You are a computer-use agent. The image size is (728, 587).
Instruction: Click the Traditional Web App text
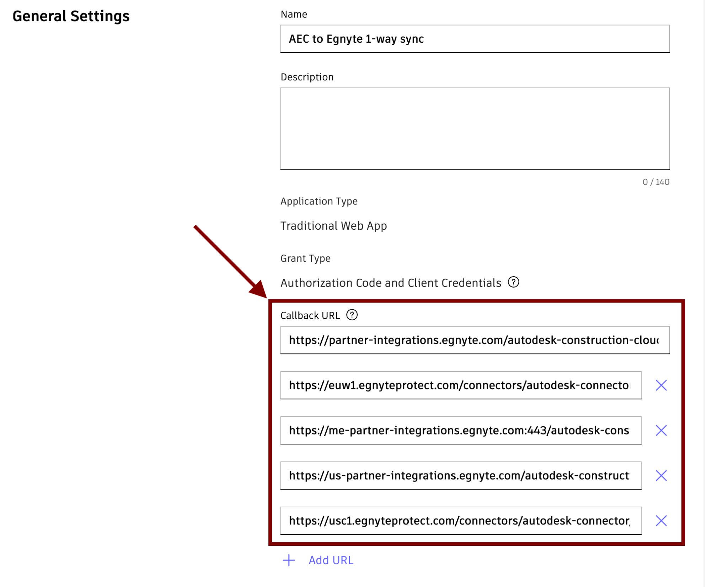click(333, 226)
